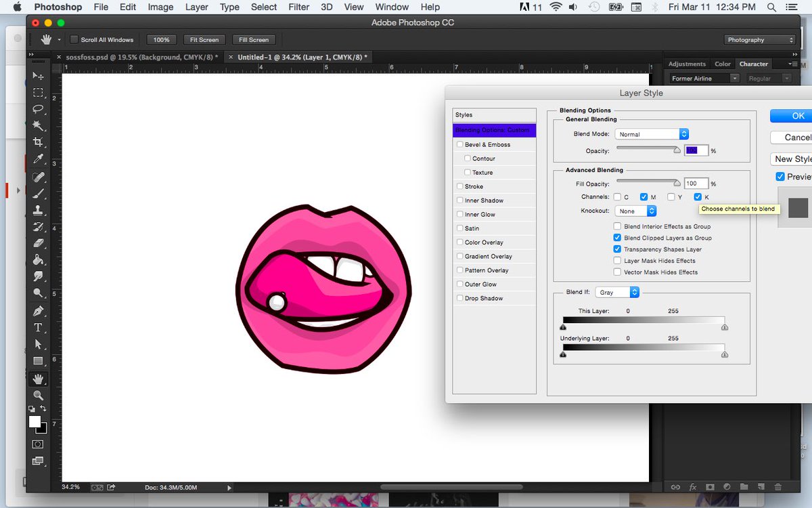Image resolution: width=812 pixels, height=508 pixels.
Task: Uncheck the K channel checkbox
Action: (698, 197)
